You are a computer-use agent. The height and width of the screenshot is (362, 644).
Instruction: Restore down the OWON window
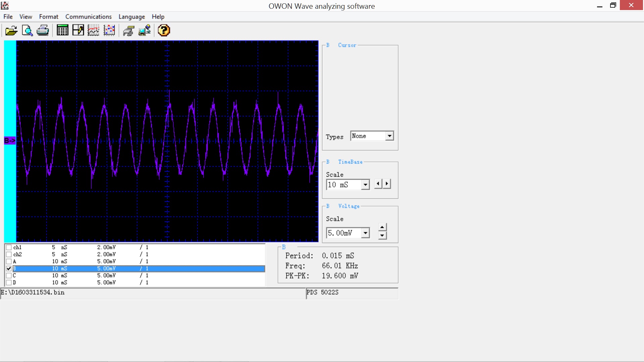coord(613,6)
